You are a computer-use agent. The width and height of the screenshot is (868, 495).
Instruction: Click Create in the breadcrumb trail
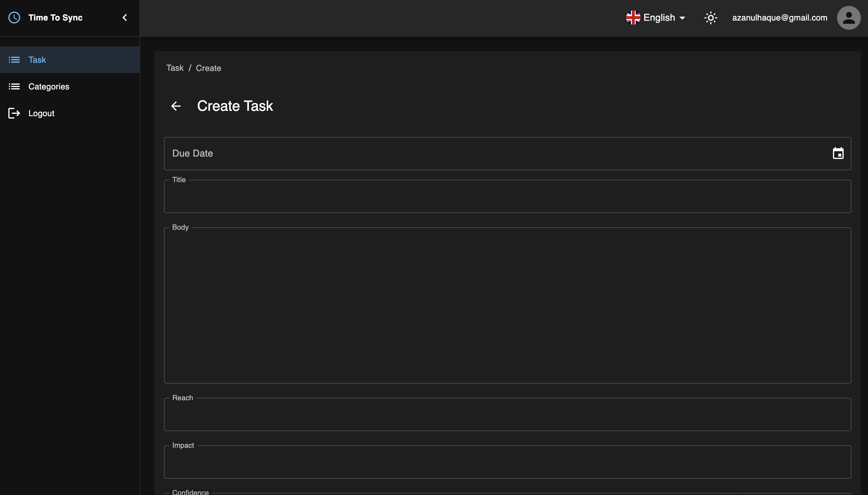click(208, 68)
